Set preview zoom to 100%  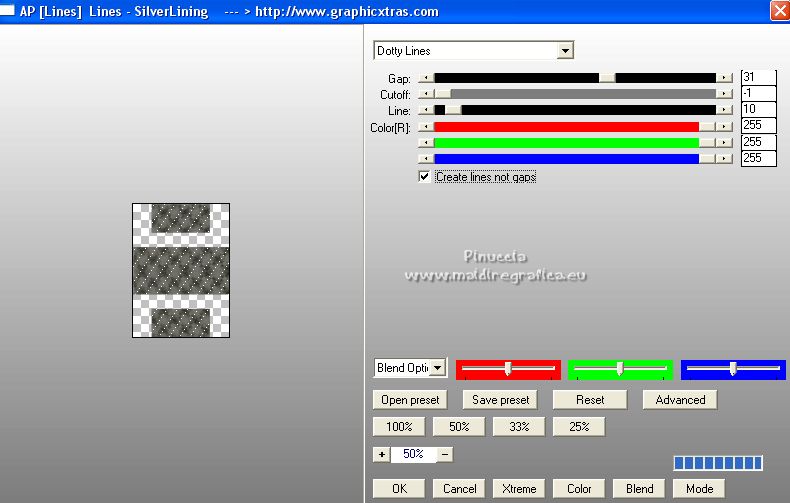pyautogui.click(x=399, y=426)
